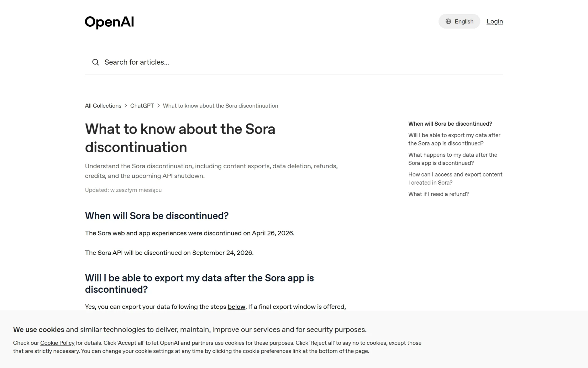Screen dimensions: 588x368
Task: Click the chevron after All Collections
Action: [126, 106]
